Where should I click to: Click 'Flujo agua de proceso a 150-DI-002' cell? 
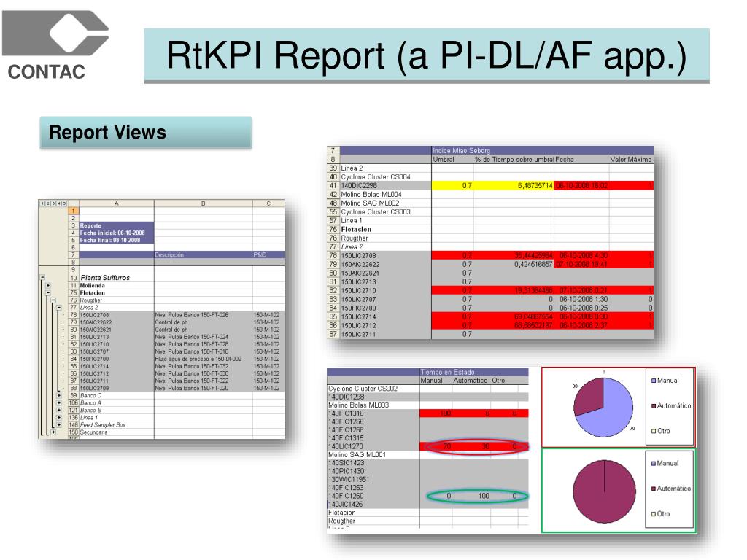198,359
